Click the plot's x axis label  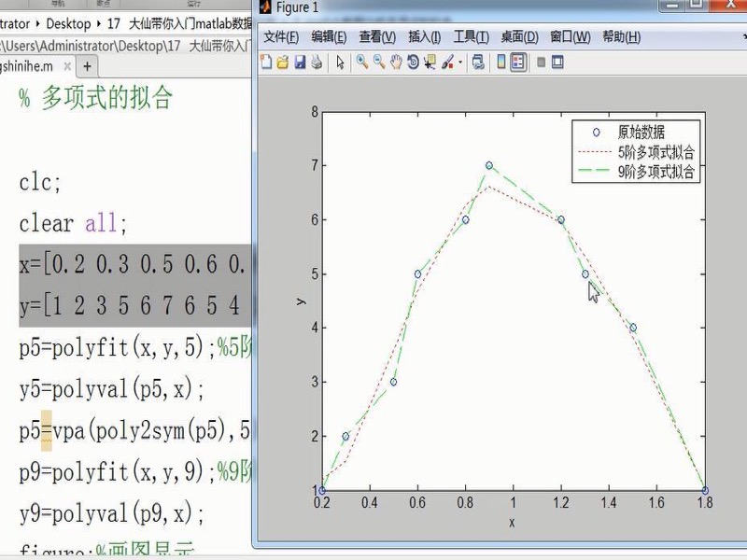point(512,523)
